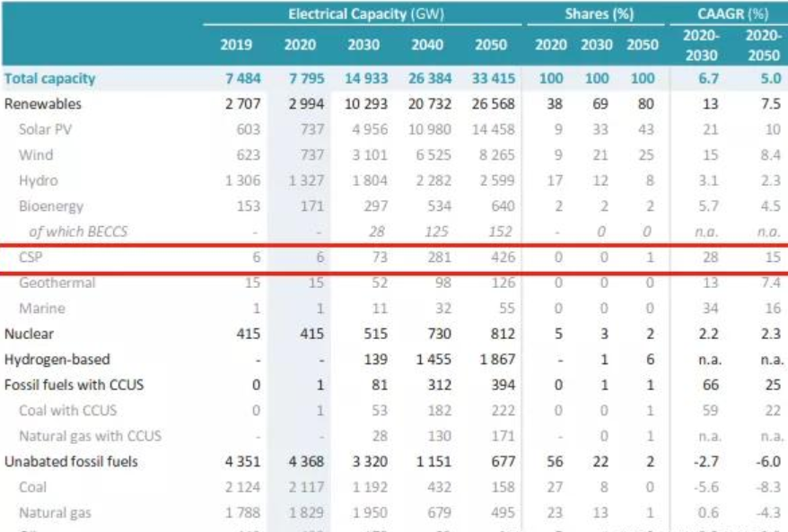Click the "Hydro" row label
The width and height of the screenshot is (788, 532).
(39, 181)
